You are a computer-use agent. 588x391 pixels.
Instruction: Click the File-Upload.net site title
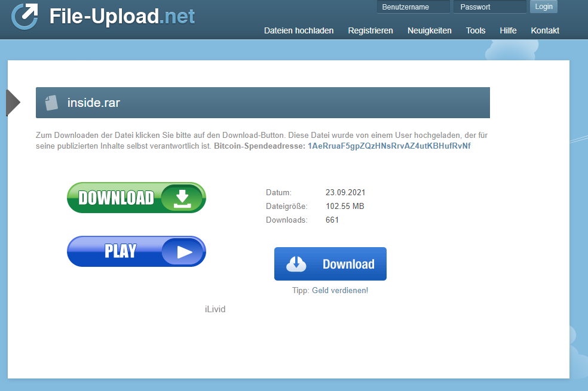pos(122,16)
